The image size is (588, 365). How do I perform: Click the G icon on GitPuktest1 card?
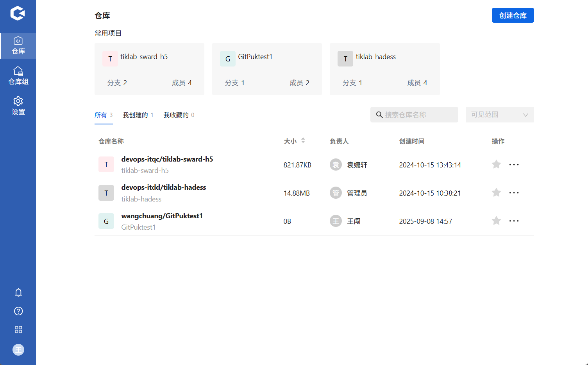[228, 59]
